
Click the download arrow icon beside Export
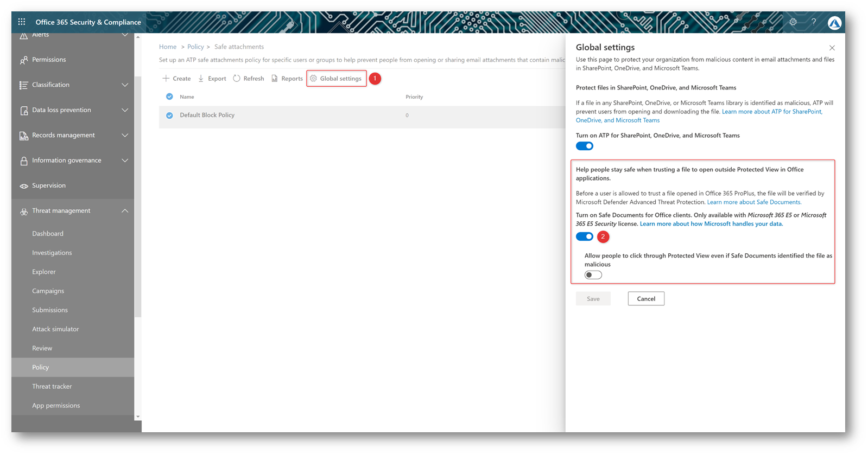click(201, 79)
